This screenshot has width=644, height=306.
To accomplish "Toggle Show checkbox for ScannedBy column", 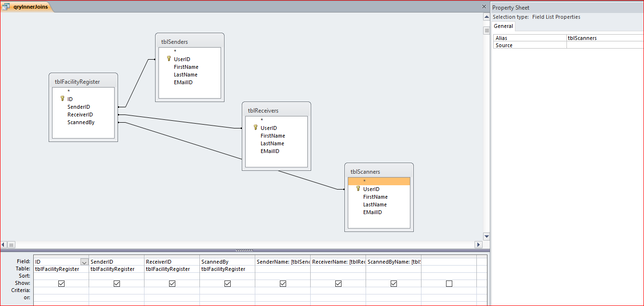I will [x=227, y=284].
